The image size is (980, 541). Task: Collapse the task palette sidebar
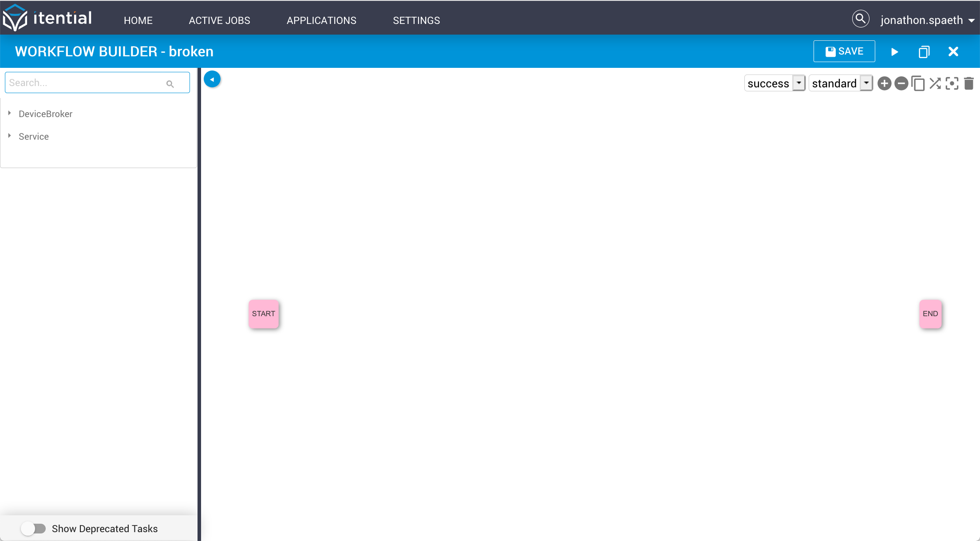[x=212, y=79]
